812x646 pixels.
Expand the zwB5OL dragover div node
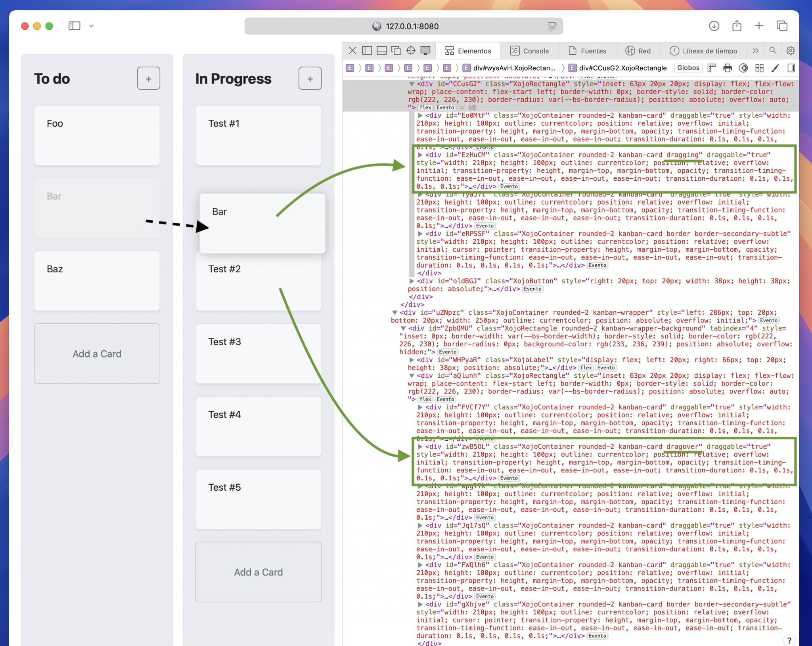pyautogui.click(x=420, y=447)
